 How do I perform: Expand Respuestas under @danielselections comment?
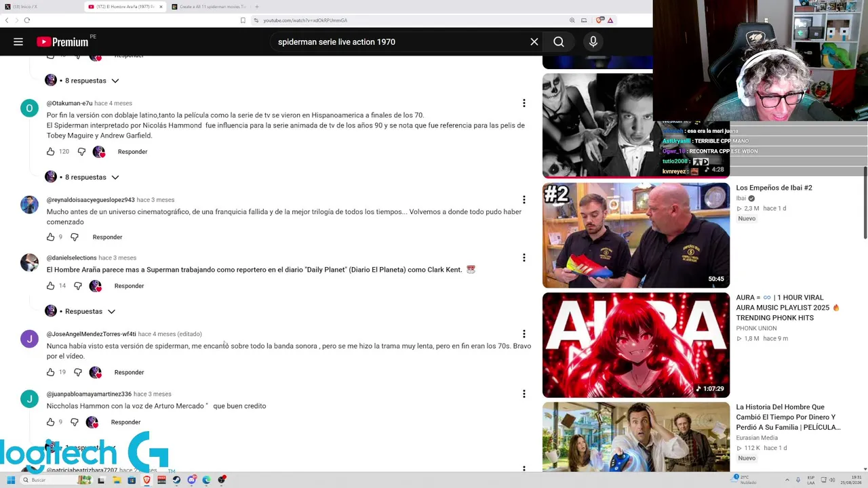[81, 311]
